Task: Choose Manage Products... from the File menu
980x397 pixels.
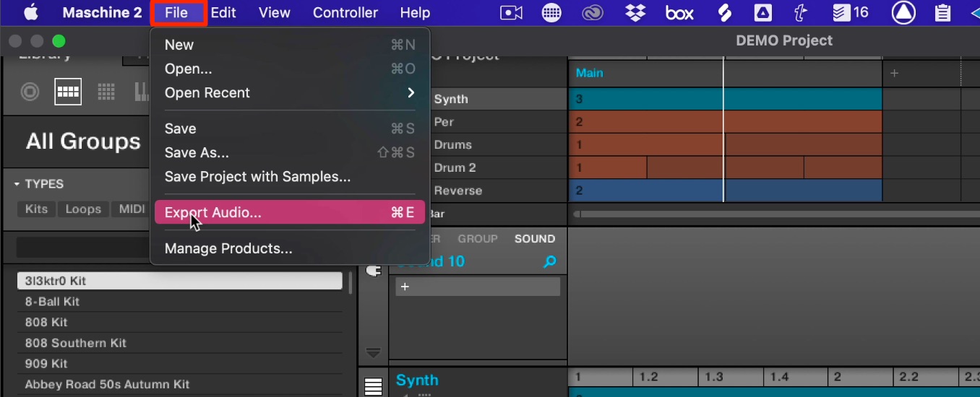Action: (290, 248)
